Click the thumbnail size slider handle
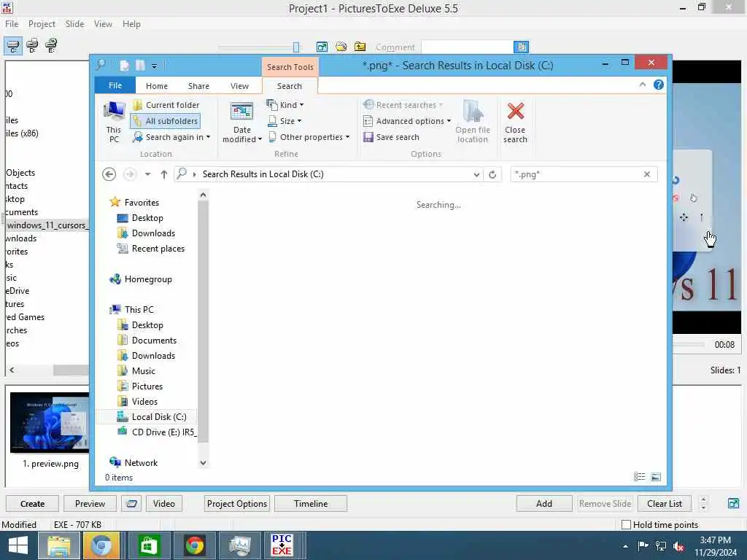 click(296, 47)
